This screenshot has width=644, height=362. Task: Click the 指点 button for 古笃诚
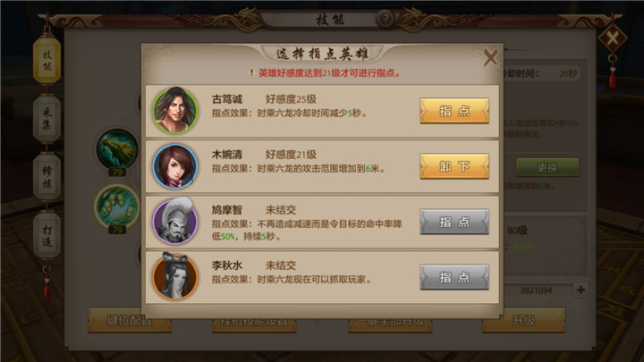pyautogui.click(x=454, y=111)
